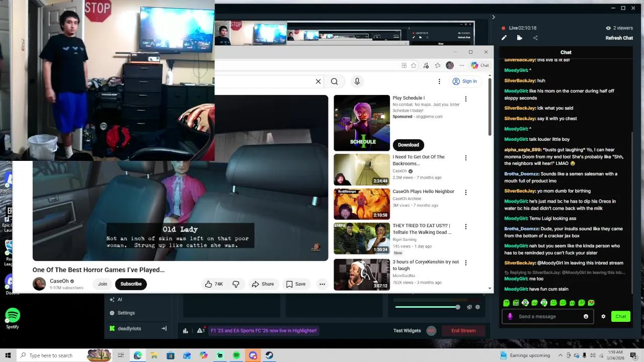Viewport: 644px width, 362px height.
Task: Click the YouTube search magnifier button
Action: [334, 81]
